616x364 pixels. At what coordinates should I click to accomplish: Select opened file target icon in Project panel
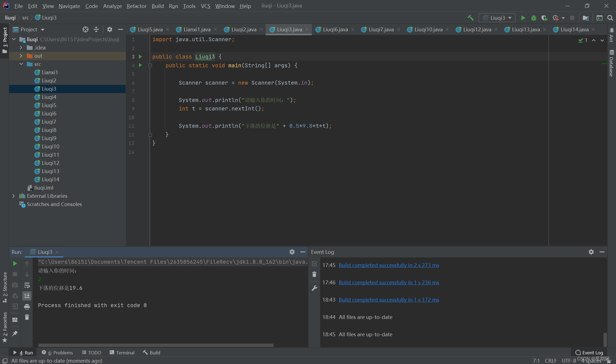[x=86, y=29]
